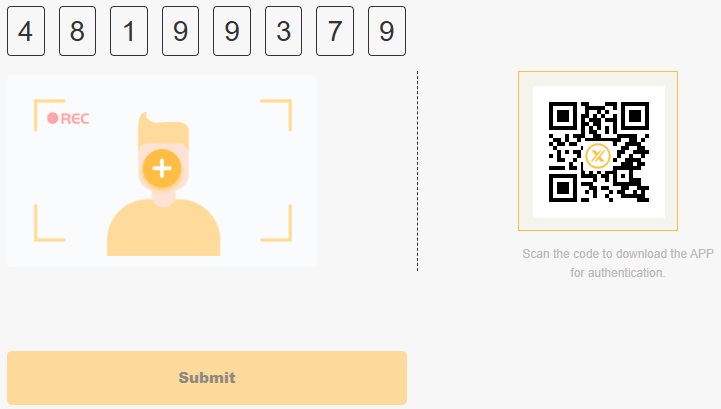Screen dimensions: 721x409
Task: Select the final digit box showing 9
Action: click(x=387, y=31)
